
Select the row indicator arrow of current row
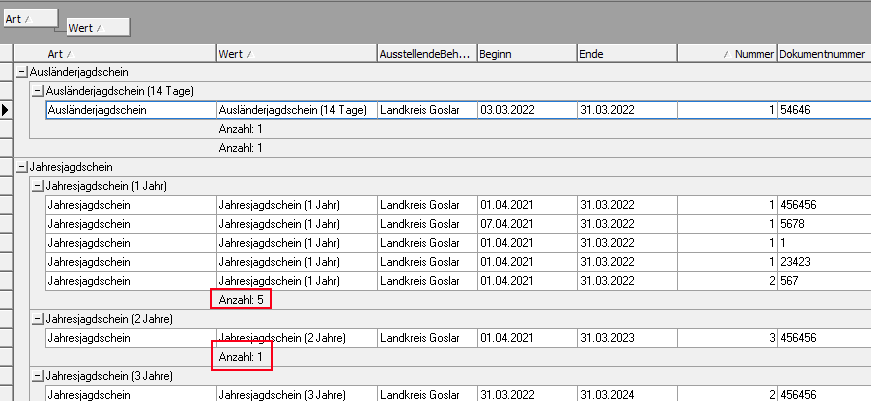coord(7,110)
